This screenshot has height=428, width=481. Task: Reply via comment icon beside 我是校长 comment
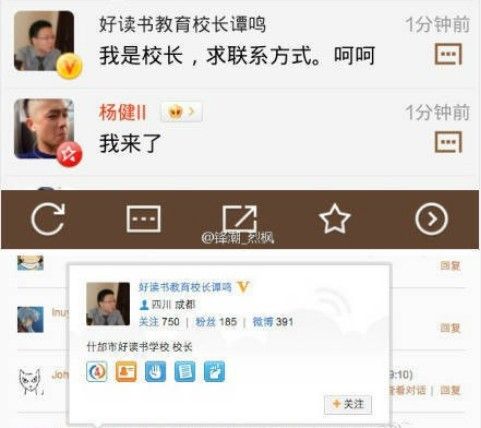click(x=448, y=54)
